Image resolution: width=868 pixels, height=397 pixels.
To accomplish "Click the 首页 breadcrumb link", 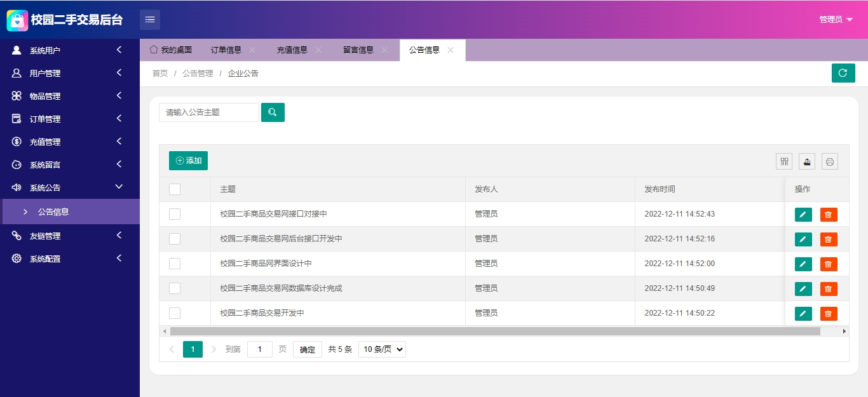I will point(160,74).
